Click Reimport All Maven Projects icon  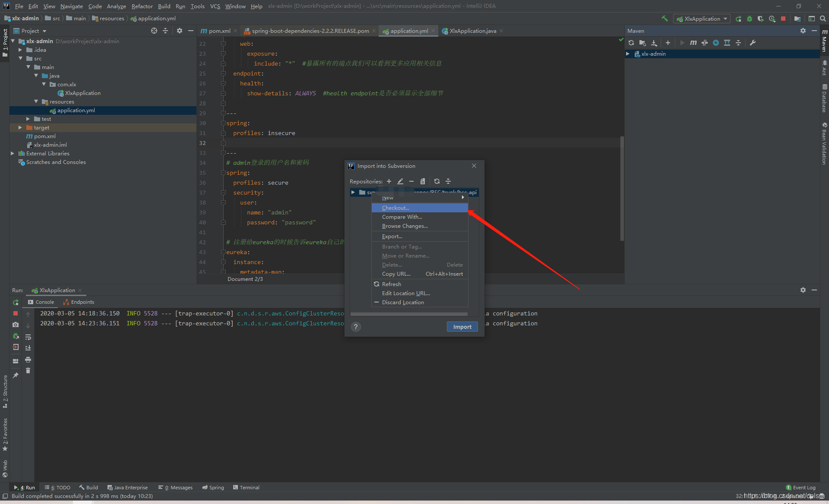(x=631, y=43)
